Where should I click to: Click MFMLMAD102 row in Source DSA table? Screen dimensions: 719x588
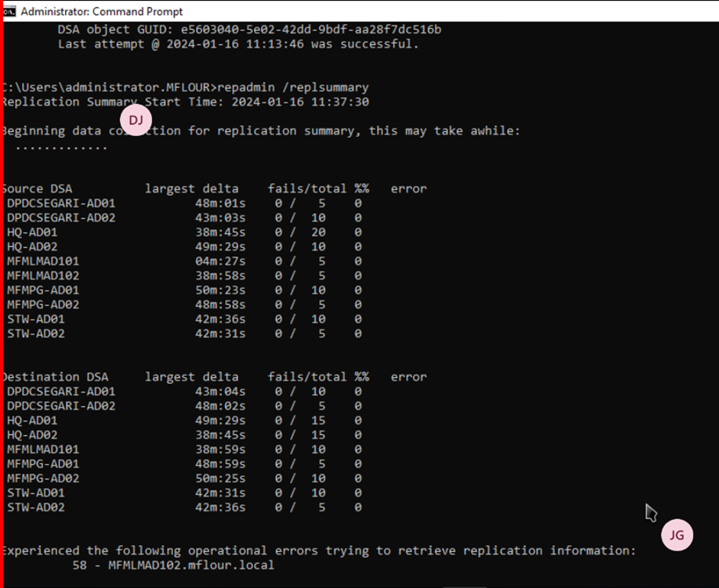184,275
